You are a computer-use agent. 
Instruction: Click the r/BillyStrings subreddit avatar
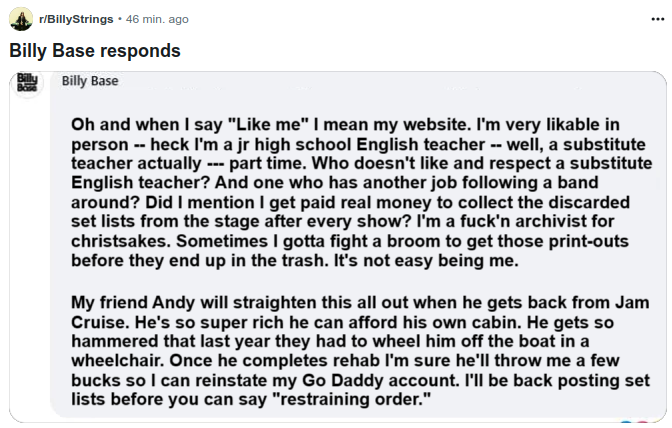(x=21, y=19)
